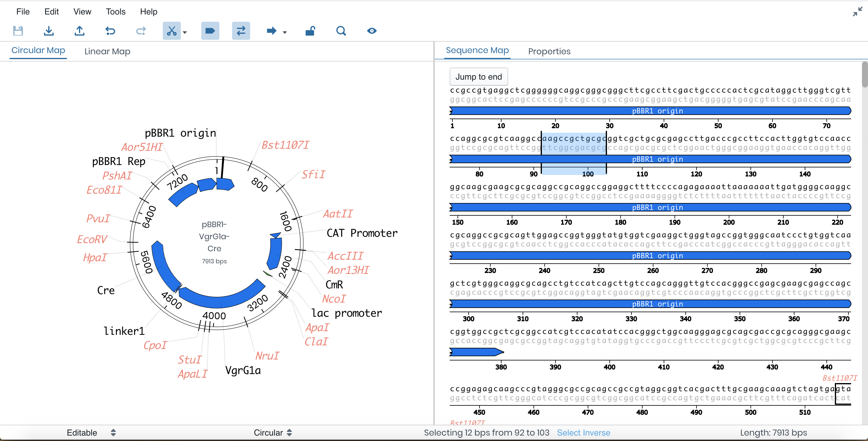Expand the scissors cut sites dropdown arrow
Image resolution: width=868 pixels, height=441 pixels.
185,32
